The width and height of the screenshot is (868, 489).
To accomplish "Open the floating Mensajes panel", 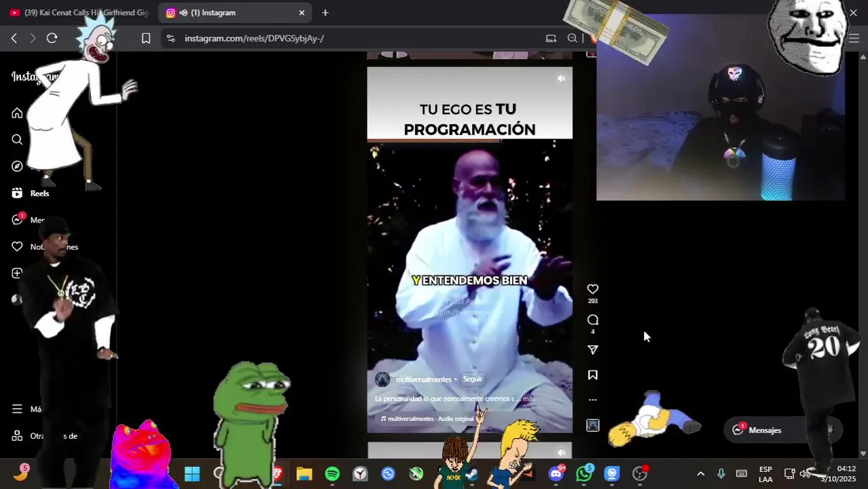I will tap(782, 430).
